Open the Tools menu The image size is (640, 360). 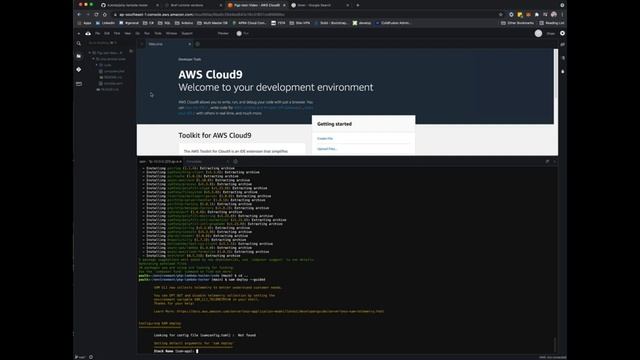click(158, 33)
